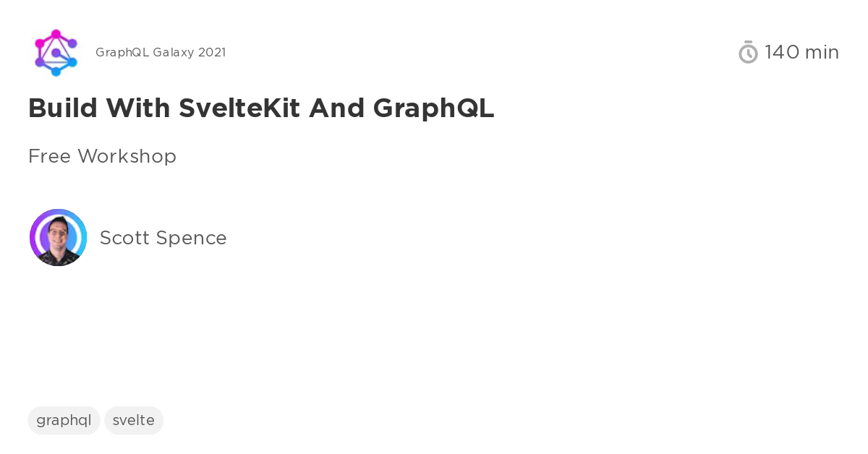
Task: Click the year 2021 in the conference name
Action: pos(213,52)
